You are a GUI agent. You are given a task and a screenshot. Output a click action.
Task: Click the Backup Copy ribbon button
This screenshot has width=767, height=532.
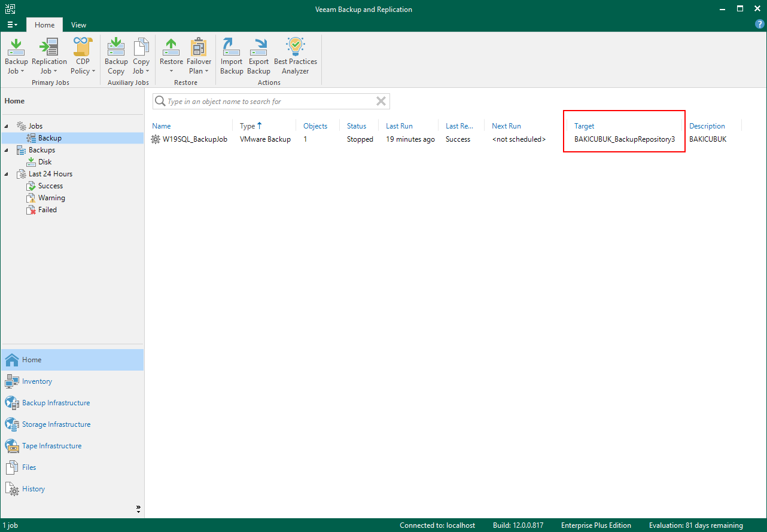coord(116,56)
